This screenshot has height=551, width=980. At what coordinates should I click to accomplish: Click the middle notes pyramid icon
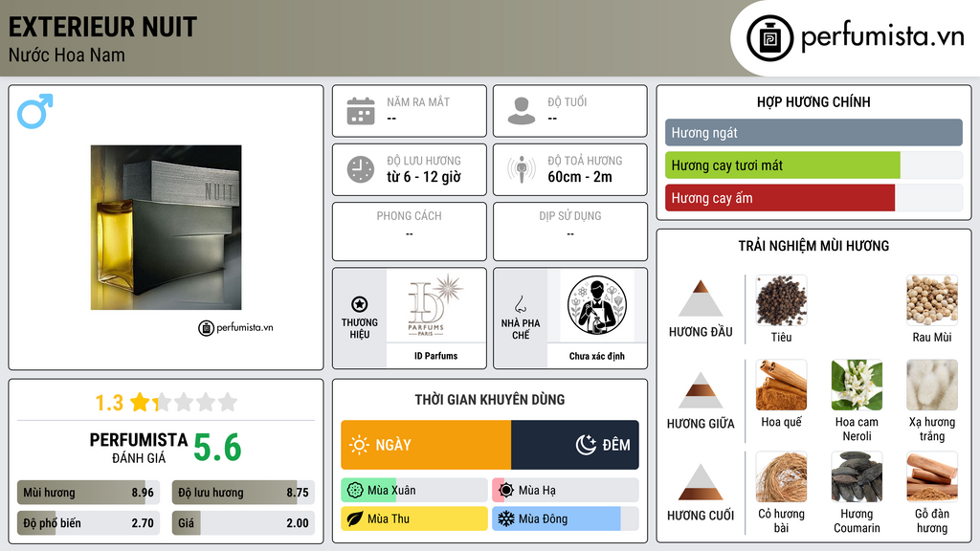coord(701,390)
